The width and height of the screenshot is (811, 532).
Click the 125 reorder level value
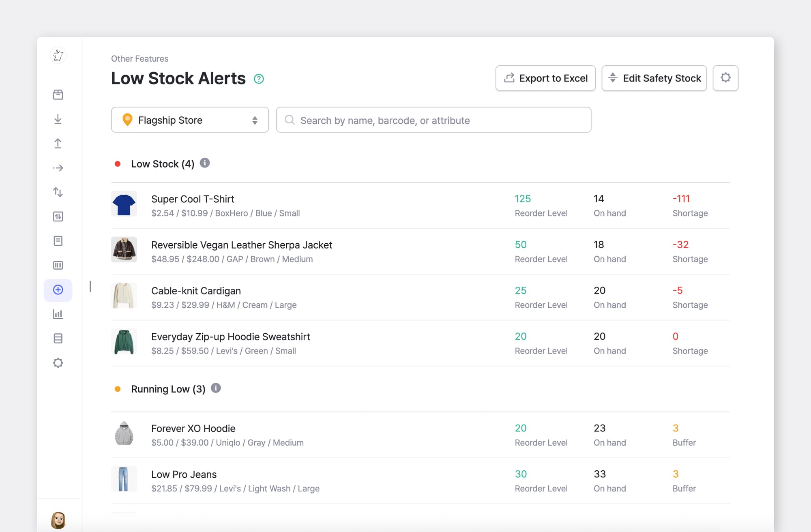tap(523, 199)
